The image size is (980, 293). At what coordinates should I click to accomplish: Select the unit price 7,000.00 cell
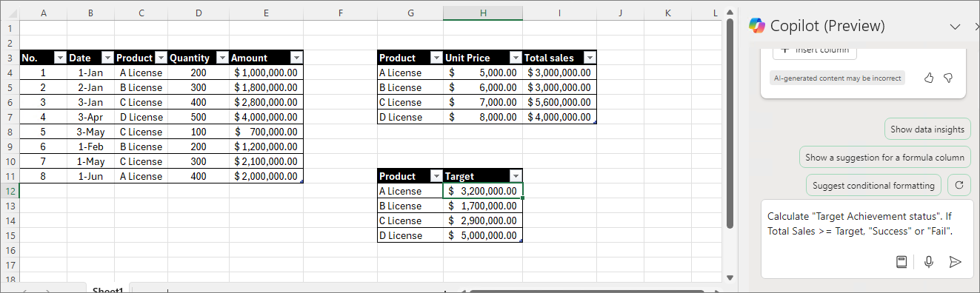(483, 102)
